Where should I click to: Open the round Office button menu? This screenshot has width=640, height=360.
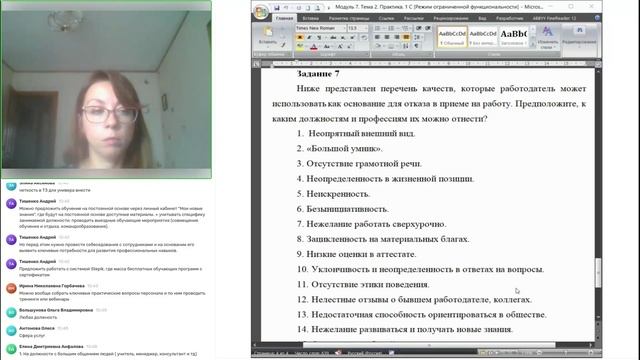260,12
